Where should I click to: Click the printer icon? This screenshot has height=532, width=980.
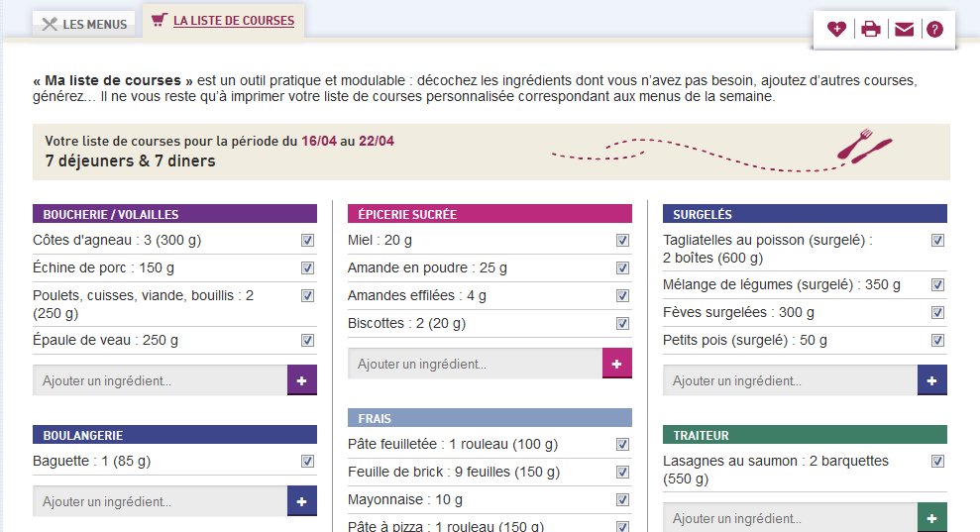870,29
